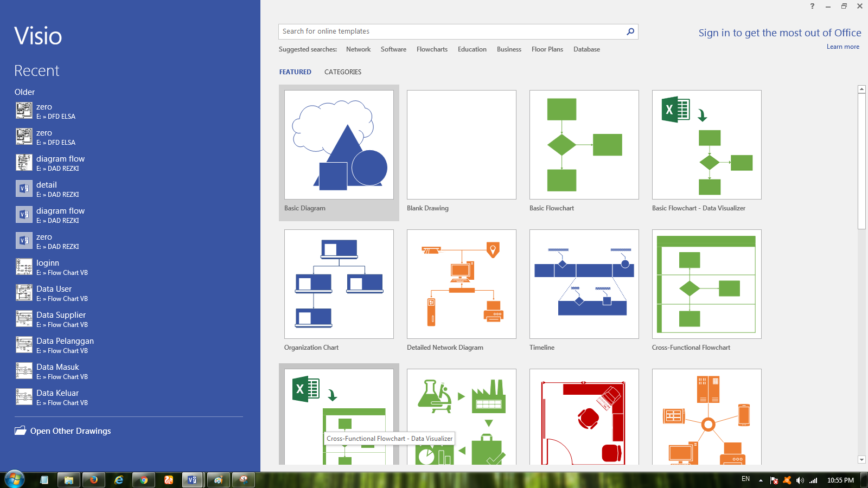Click 'Sign in to get the most out of Office'
This screenshot has height=488, width=868.
[780, 33]
